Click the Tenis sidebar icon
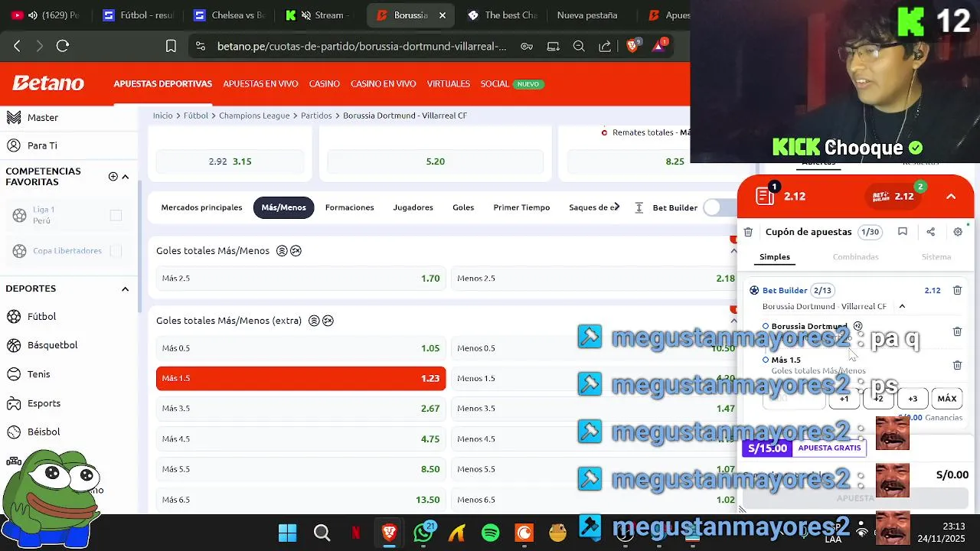This screenshot has height=551, width=980. 13,374
